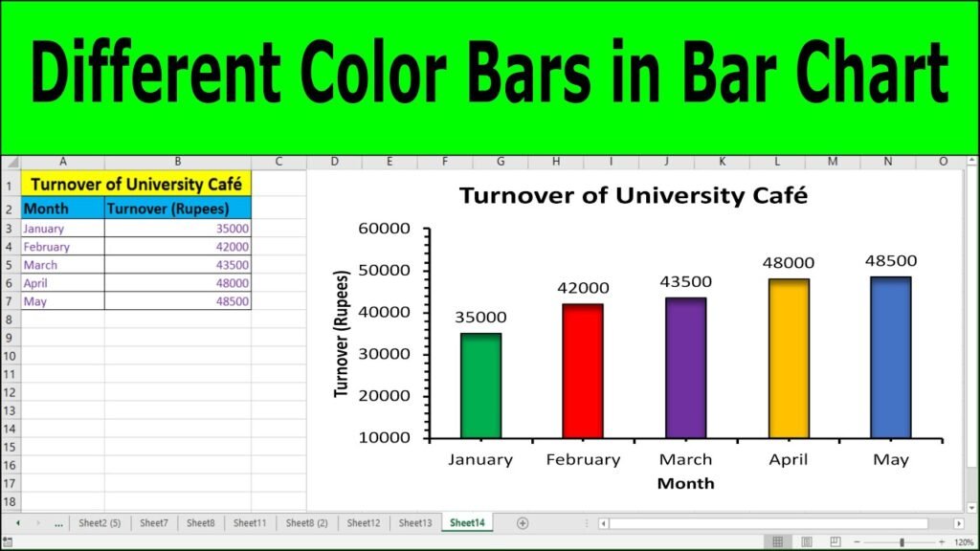The height and width of the screenshot is (551, 980).
Task: Click the horizontal scrollbar right arrow
Action: [x=959, y=523]
